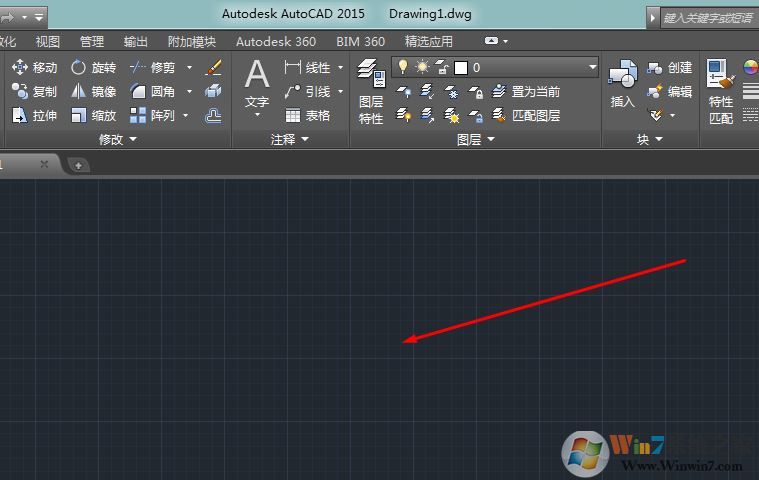The image size is (759, 480).
Task: Open the View (视图) ribbon tab
Action: [47, 42]
